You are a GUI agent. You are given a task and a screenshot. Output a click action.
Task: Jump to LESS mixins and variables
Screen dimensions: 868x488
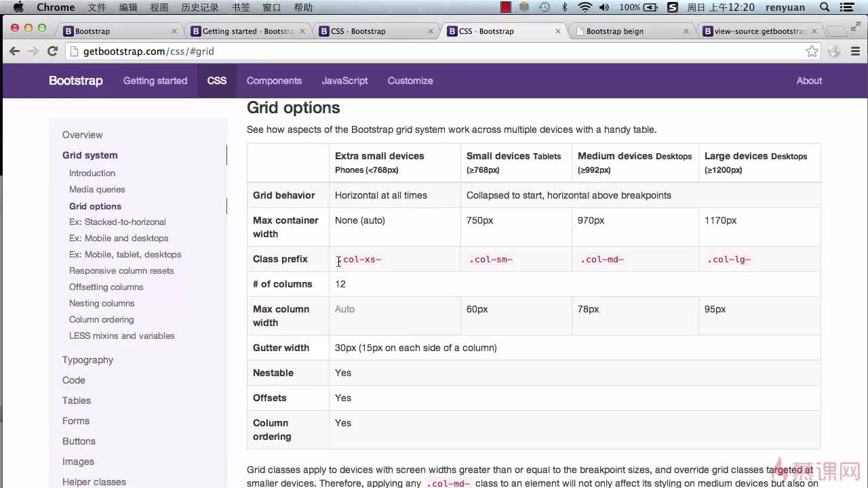click(x=122, y=335)
